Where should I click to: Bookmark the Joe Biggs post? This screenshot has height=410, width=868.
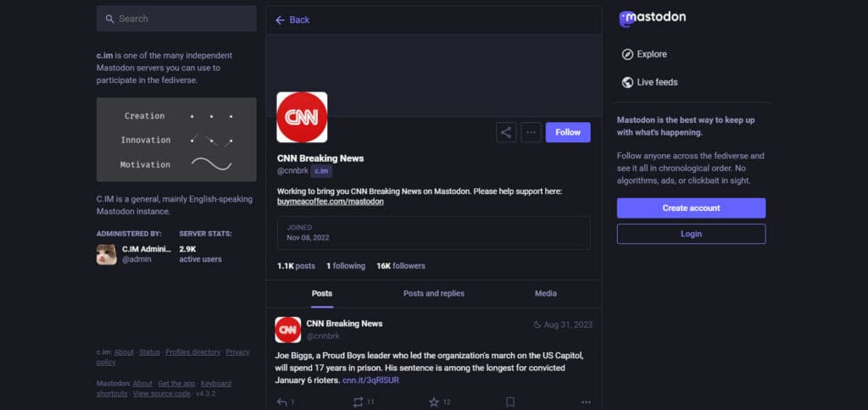(510, 402)
